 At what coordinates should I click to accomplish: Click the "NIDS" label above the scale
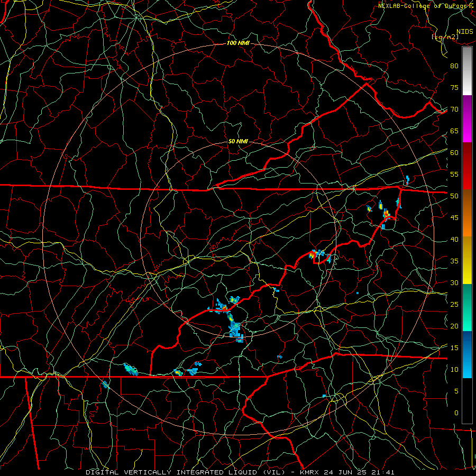pyautogui.click(x=464, y=32)
